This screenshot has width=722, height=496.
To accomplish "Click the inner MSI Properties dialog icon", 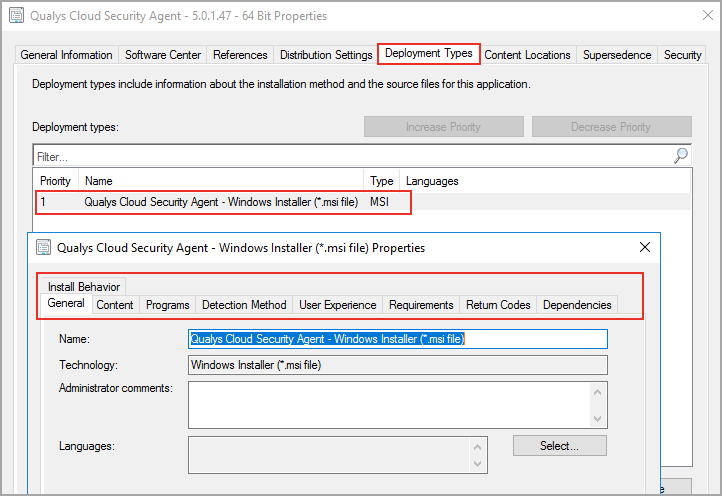I will (x=43, y=247).
